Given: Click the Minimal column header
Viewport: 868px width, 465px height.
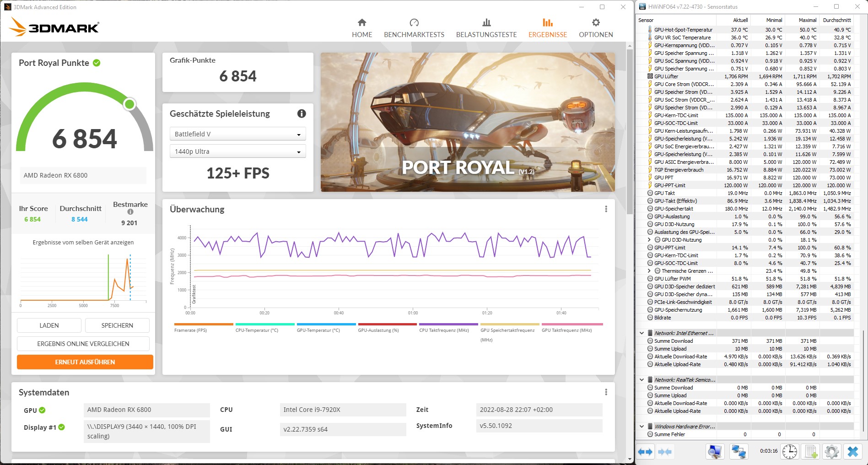Looking at the screenshot, I should pyautogui.click(x=768, y=20).
